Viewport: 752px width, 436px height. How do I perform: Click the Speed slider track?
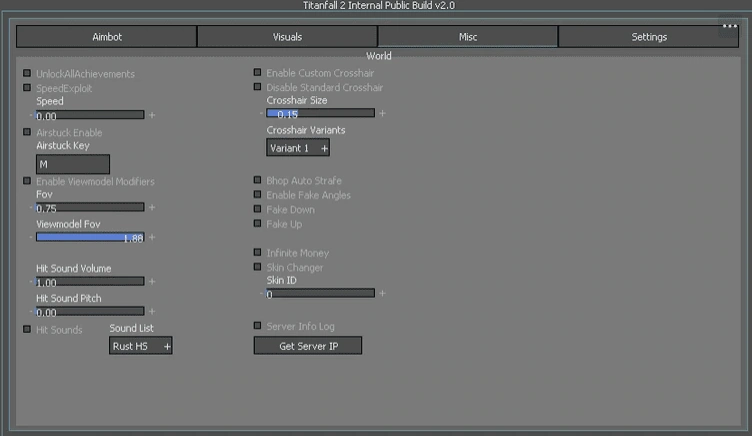pyautogui.click(x=90, y=115)
